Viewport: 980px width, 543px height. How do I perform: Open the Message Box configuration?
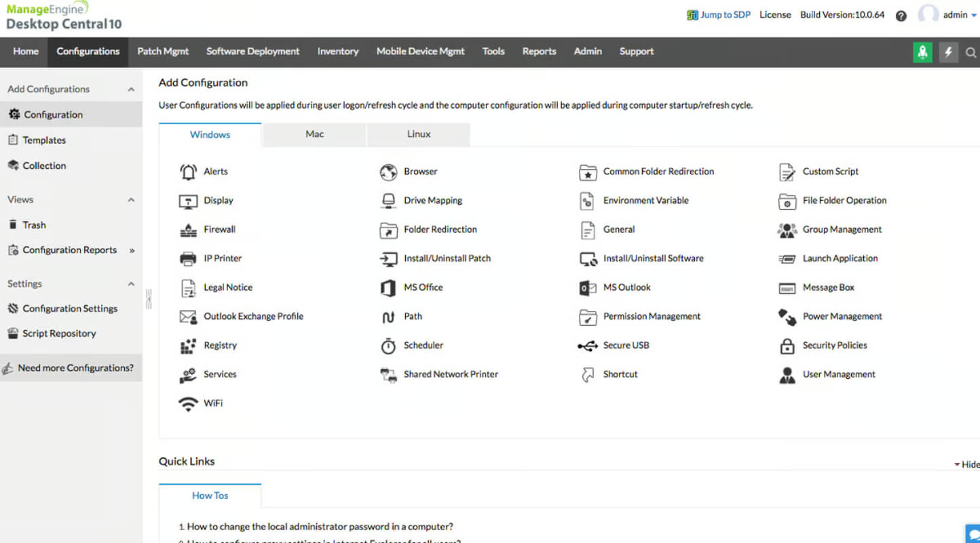coord(828,288)
